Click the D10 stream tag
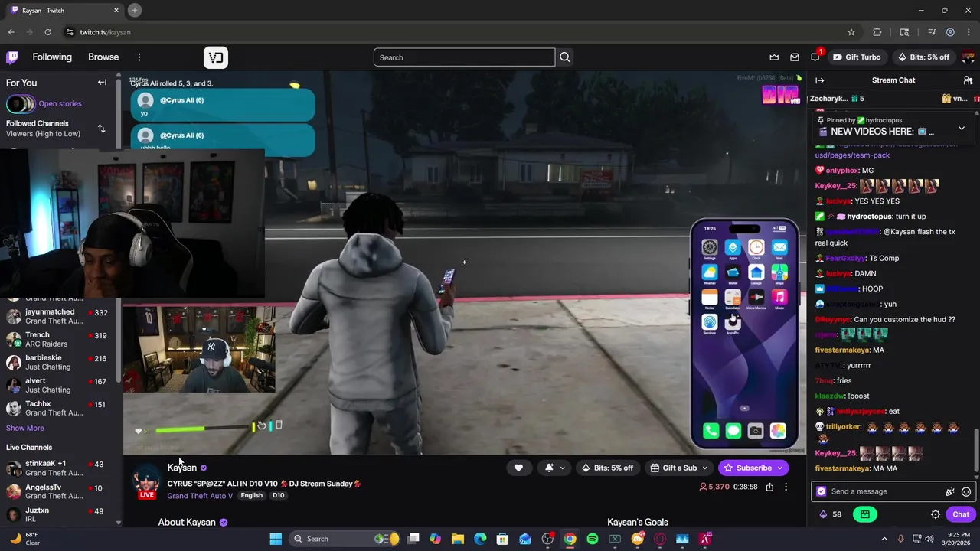The width and height of the screenshot is (980, 551). tap(278, 496)
